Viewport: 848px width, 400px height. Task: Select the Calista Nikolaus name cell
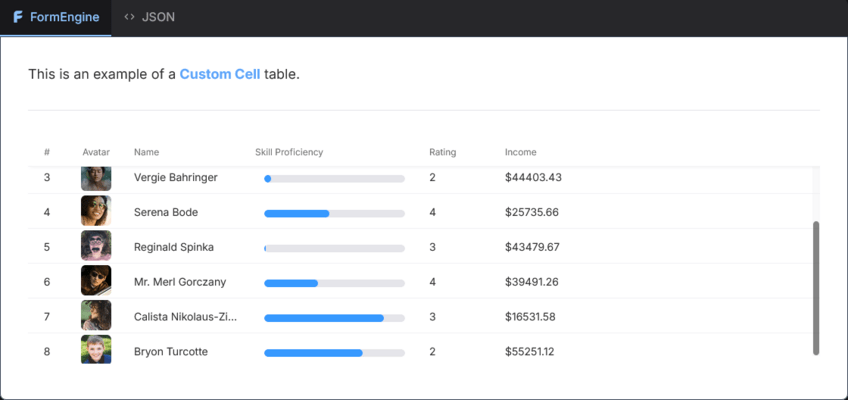coord(186,317)
